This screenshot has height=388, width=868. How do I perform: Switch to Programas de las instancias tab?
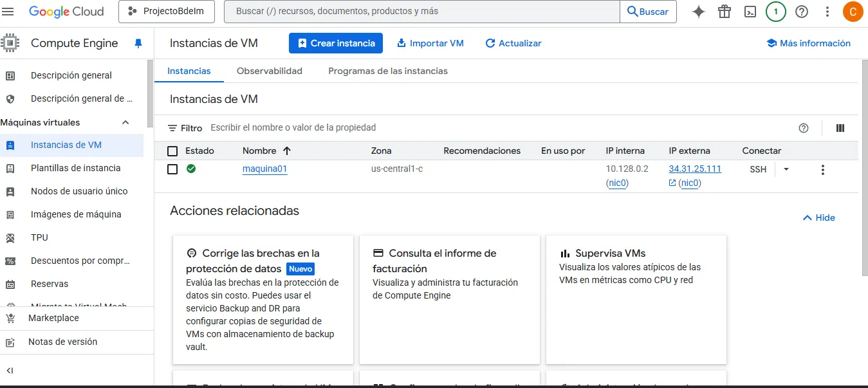tap(388, 71)
